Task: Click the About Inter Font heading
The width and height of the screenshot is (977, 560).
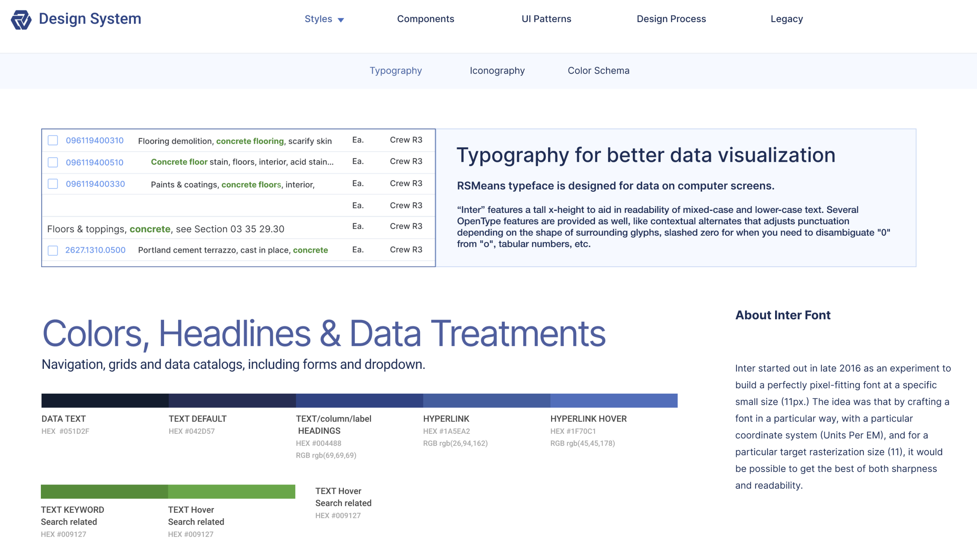Action: click(782, 315)
